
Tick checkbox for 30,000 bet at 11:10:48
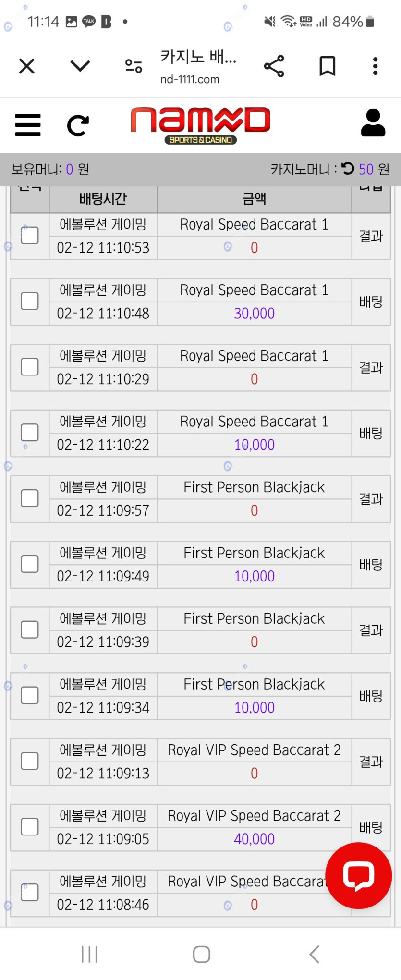[30, 301]
